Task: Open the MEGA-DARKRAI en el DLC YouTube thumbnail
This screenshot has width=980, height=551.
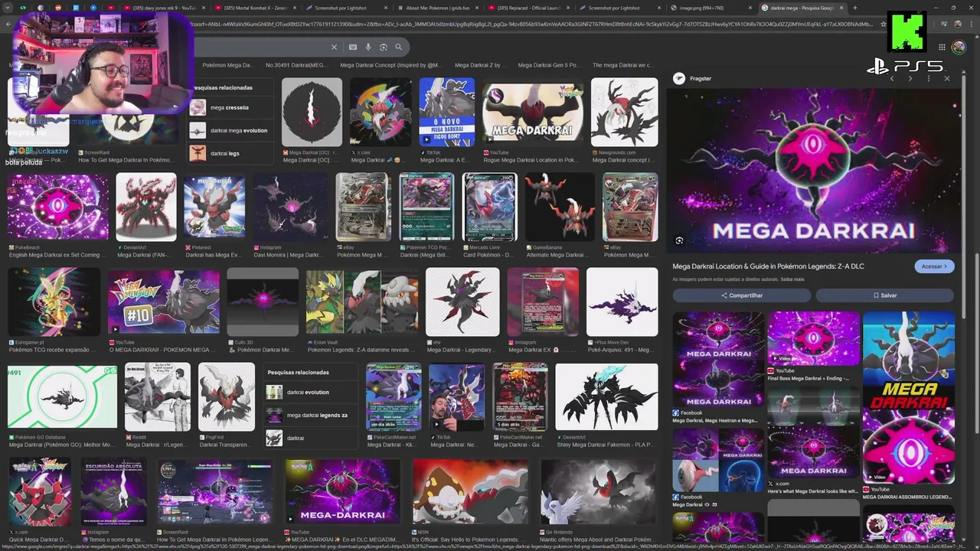Action: coord(342,491)
